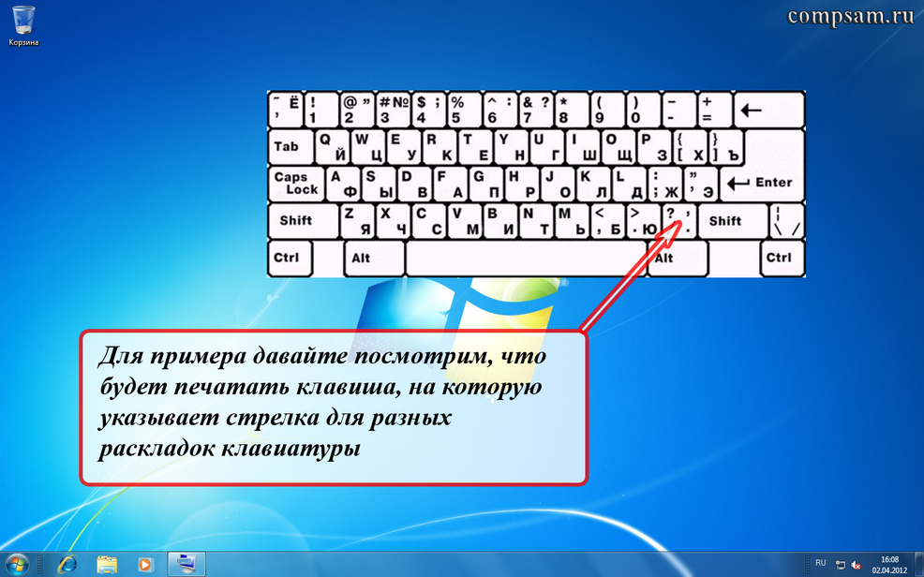Click the left Alt key
This screenshot has width=924, height=577.
pos(374,258)
